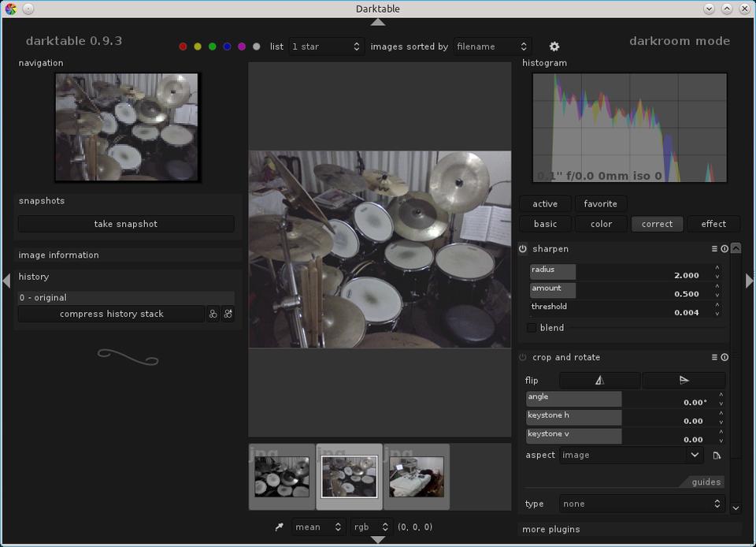756x547 pixels.
Task: Open preferences with the gear icon
Action: (x=554, y=47)
